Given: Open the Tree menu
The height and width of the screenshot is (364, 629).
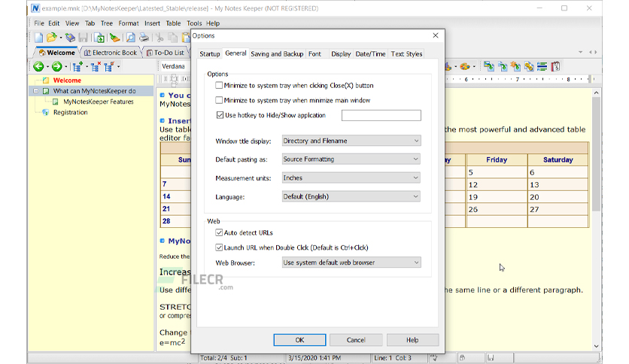Looking at the screenshot, I should 107,23.
